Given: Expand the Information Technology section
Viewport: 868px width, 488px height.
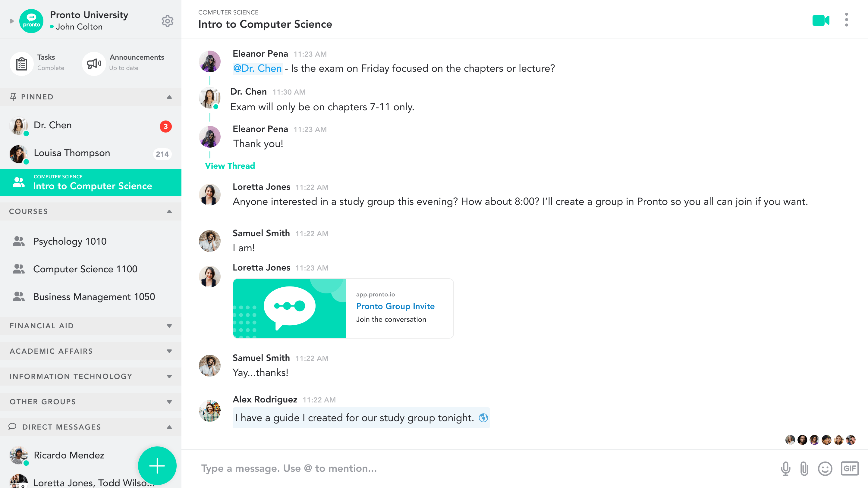Looking at the screenshot, I should pyautogui.click(x=169, y=376).
